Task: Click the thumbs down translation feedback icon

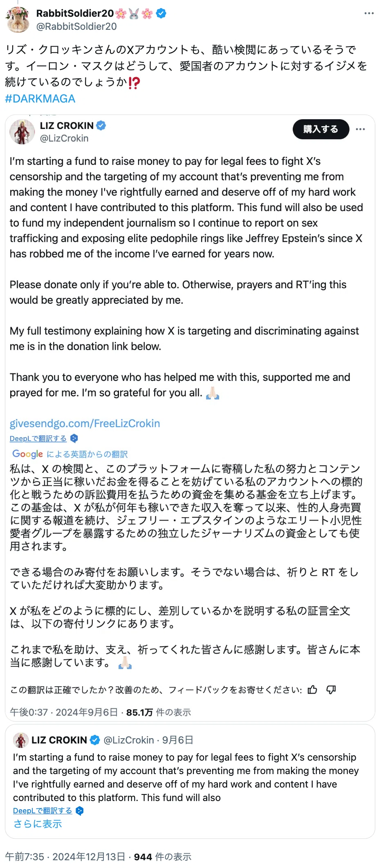Action: coord(331,690)
